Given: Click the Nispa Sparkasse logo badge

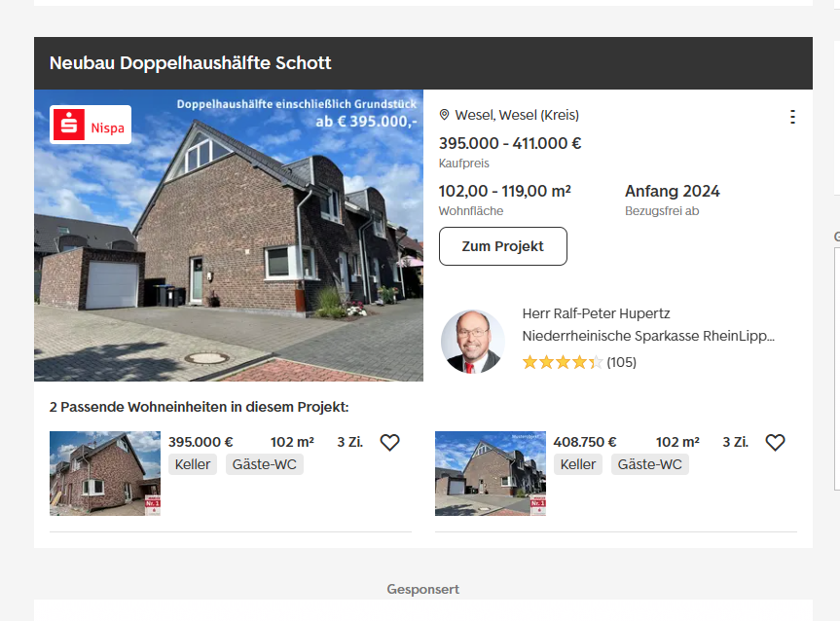Looking at the screenshot, I should 91,125.
